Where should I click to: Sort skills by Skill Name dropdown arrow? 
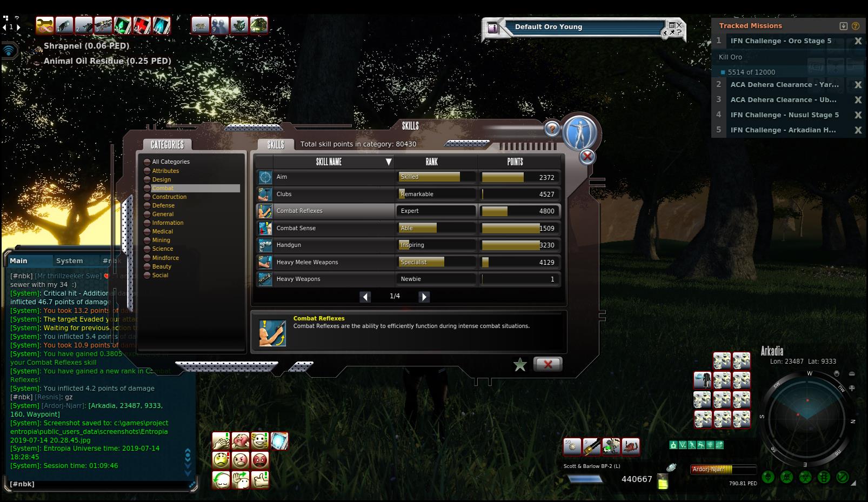pyautogui.click(x=388, y=162)
